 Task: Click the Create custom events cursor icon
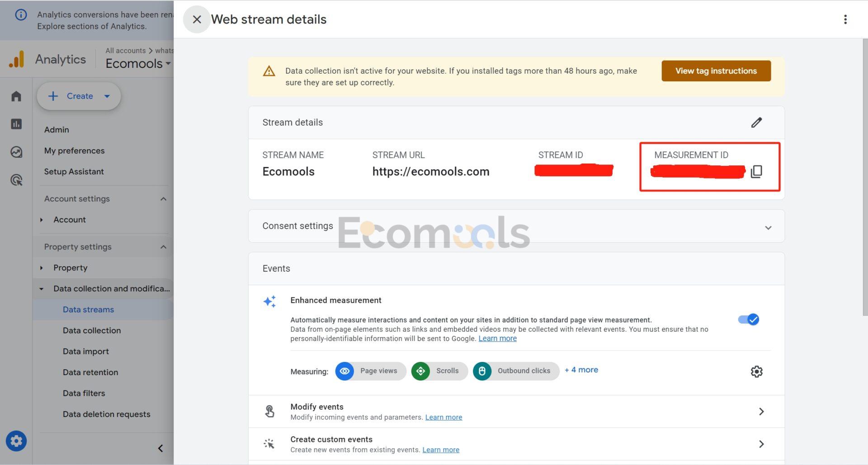[x=269, y=444]
